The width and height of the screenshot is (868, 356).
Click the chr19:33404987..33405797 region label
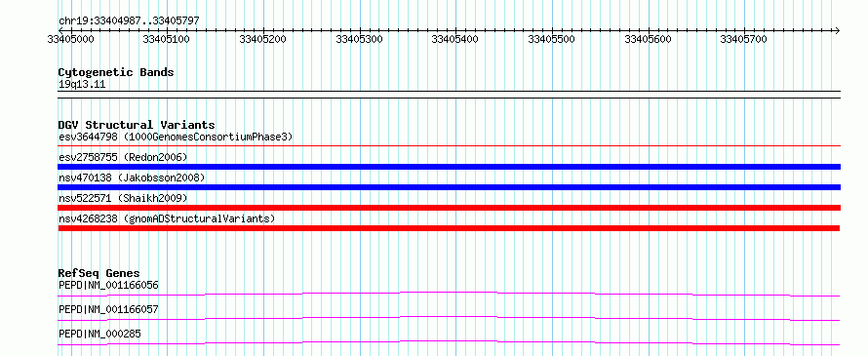tap(129, 21)
